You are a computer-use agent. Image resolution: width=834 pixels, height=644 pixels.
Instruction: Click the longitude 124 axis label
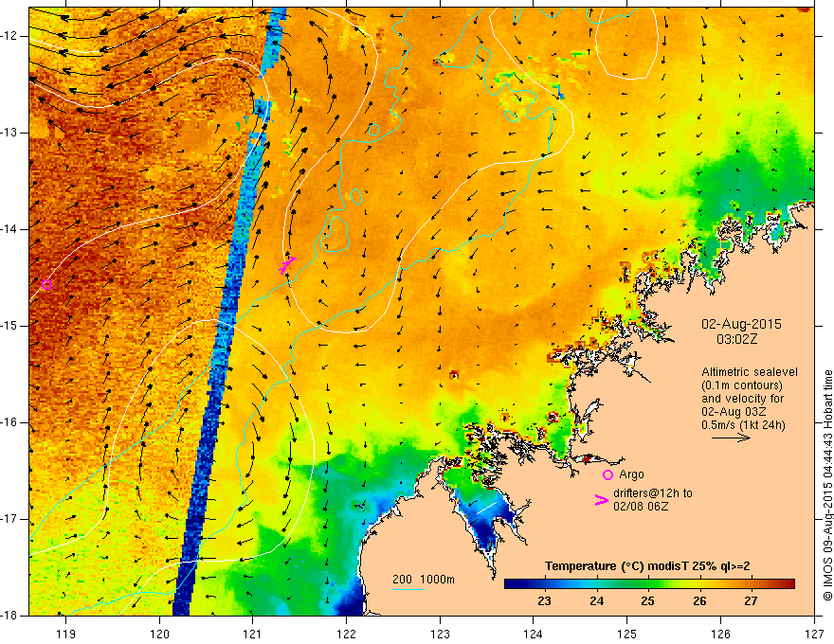coord(534,634)
